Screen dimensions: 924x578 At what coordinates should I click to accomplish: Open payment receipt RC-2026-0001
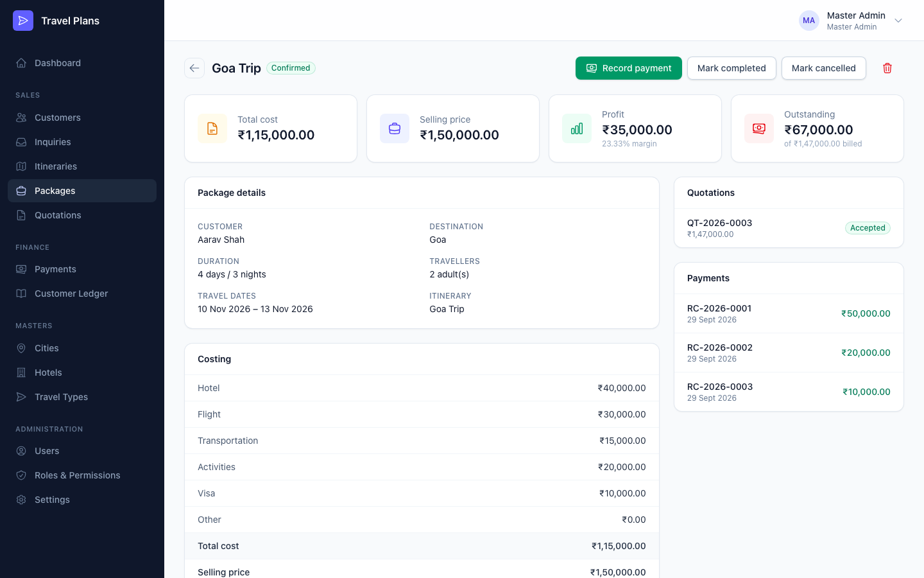coord(789,313)
